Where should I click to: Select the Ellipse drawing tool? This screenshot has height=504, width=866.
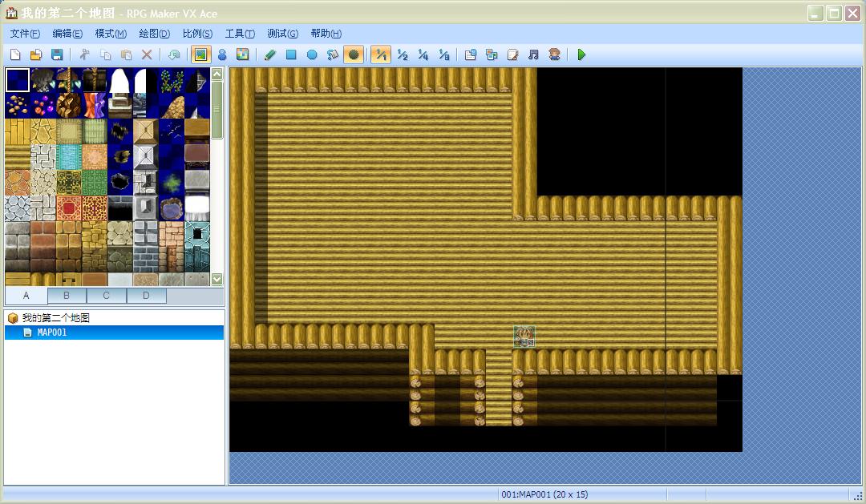click(312, 54)
